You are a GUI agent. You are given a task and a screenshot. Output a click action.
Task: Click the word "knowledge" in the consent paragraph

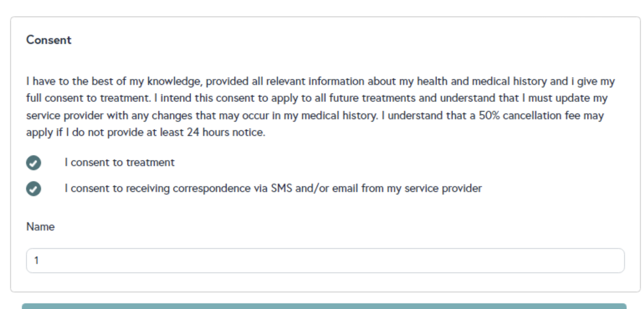point(174,81)
